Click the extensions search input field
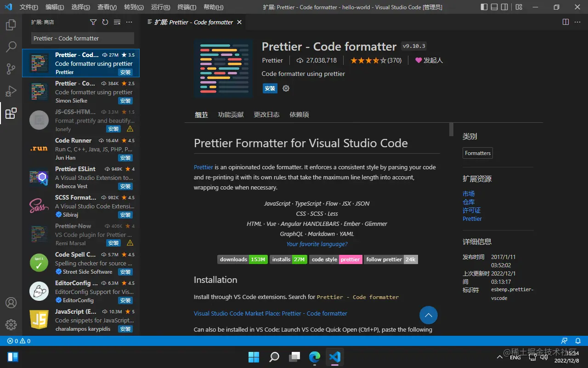 click(x=81, y=38)
